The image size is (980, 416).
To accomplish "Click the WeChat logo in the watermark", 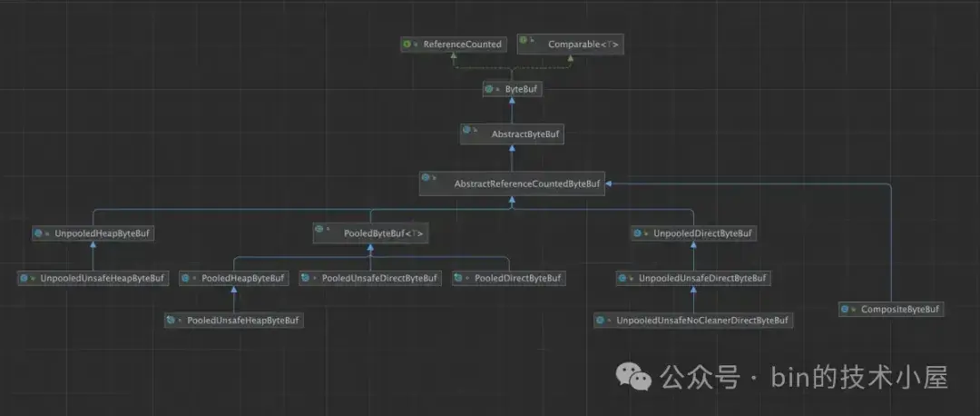I will 633,377.
